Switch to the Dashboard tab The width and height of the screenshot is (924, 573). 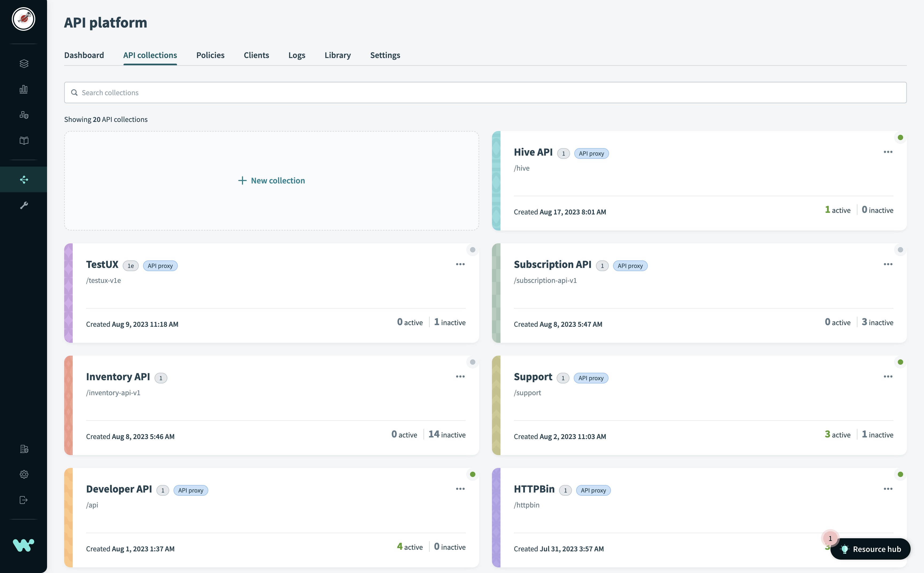84,55
